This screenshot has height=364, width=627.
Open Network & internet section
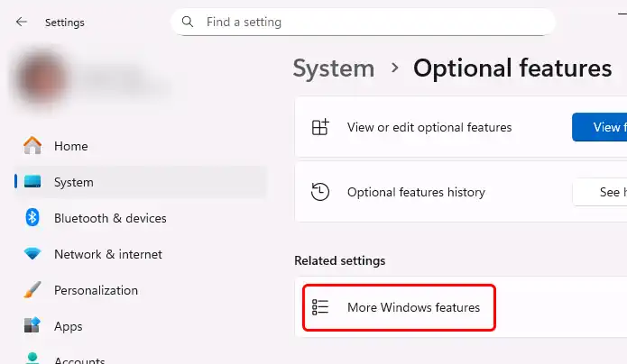point(108,254)
